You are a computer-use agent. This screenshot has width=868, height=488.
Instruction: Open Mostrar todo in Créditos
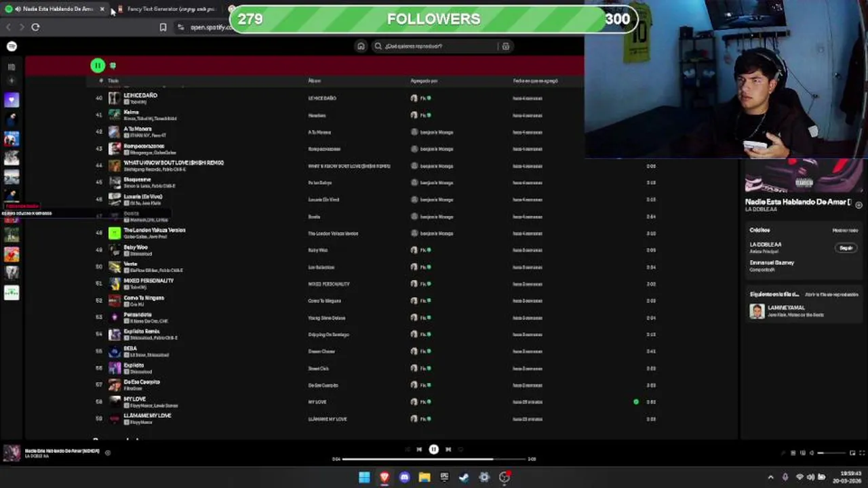(x=845, y=230)
